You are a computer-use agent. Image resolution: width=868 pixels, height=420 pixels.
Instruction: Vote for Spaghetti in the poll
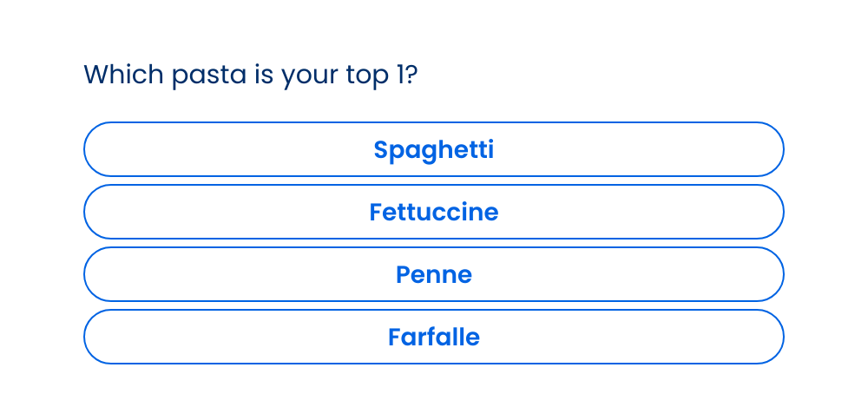[434, 149]
